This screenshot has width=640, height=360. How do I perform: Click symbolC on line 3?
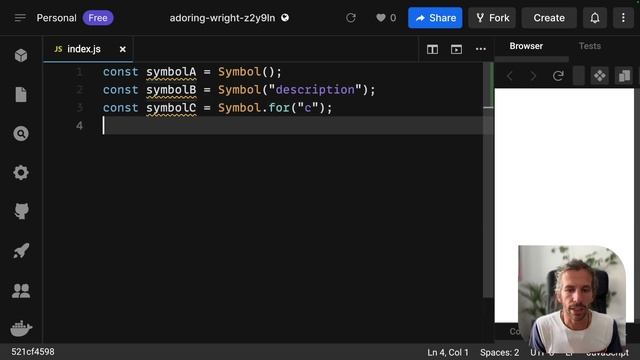click(171, 108)
